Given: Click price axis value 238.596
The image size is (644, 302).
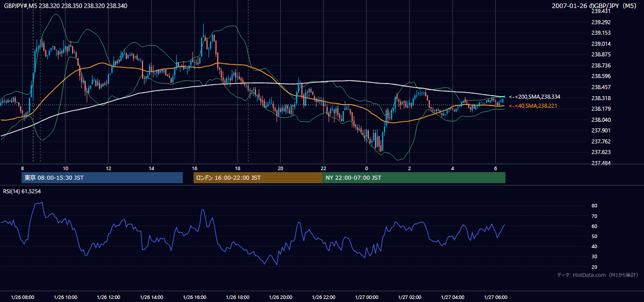Looking at the screenshot, I should (601, 76).
